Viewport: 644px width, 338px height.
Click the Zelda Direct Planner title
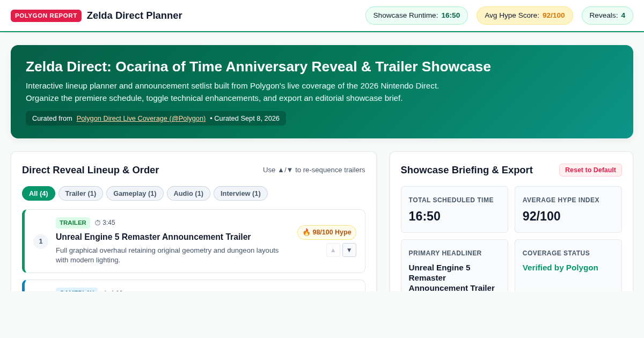(135, 16)
